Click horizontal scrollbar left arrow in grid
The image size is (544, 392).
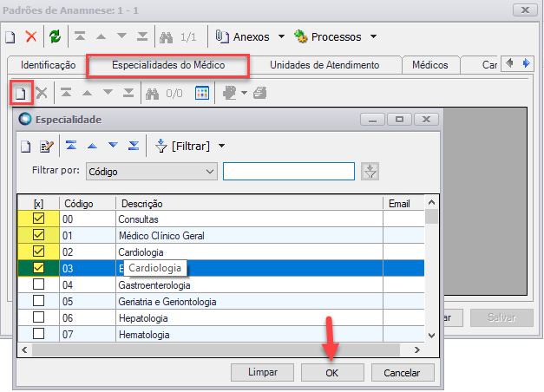click(x=24, y=350)
